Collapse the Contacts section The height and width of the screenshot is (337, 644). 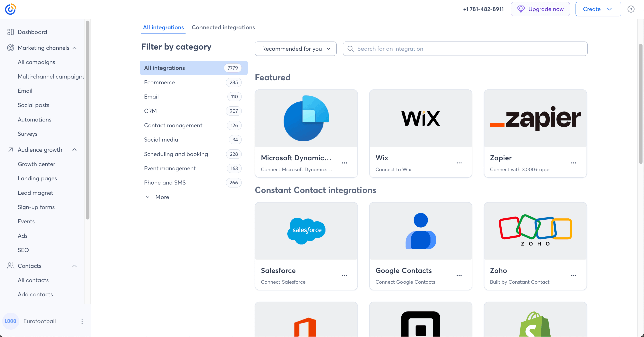(74, 266)
